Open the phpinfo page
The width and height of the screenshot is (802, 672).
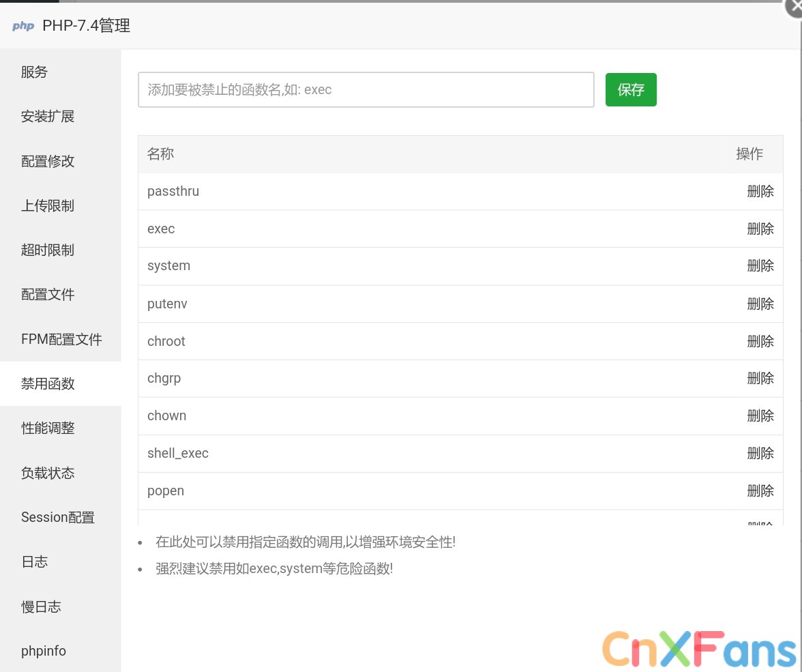coord(43,650)
